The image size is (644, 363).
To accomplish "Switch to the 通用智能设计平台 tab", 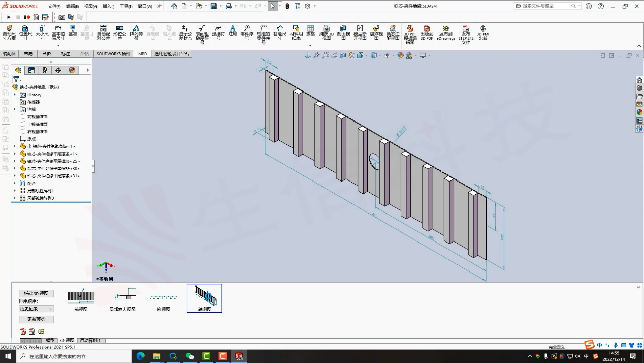I will 172,54.
